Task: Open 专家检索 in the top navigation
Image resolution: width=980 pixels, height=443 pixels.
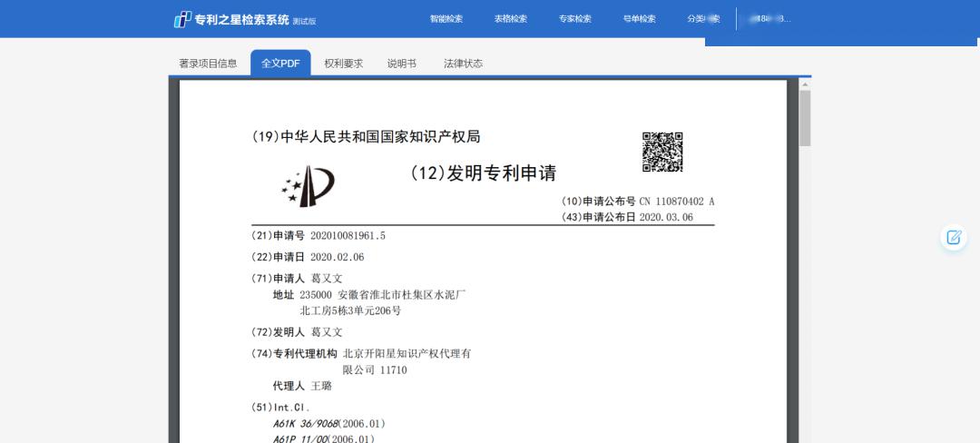Action: [575, 19]
